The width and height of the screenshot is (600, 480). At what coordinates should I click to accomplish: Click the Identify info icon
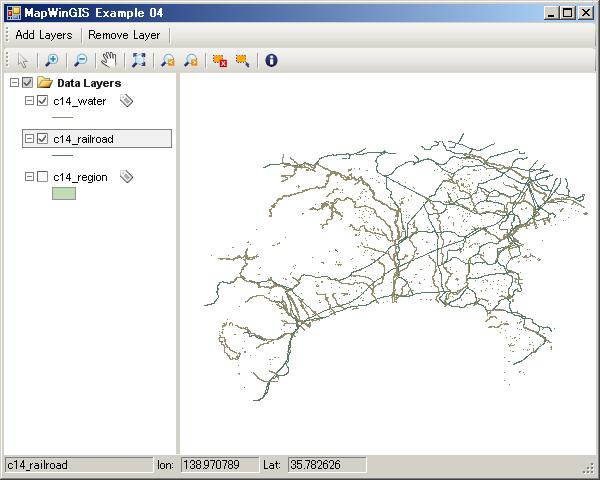pos(271,60)
